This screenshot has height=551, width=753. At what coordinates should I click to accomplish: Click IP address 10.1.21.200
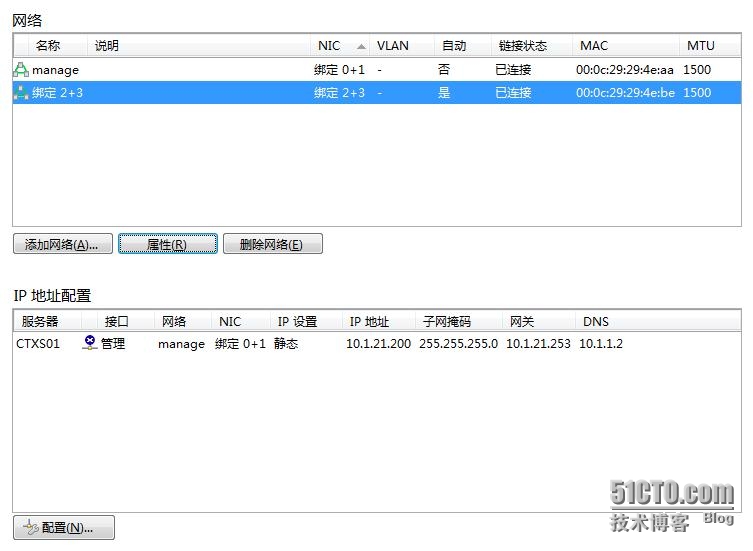[x=378, y=343]
